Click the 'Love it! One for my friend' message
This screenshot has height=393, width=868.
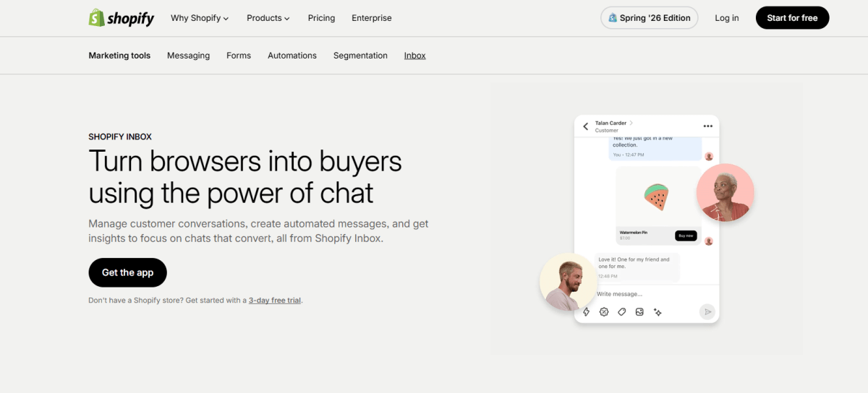637,267
